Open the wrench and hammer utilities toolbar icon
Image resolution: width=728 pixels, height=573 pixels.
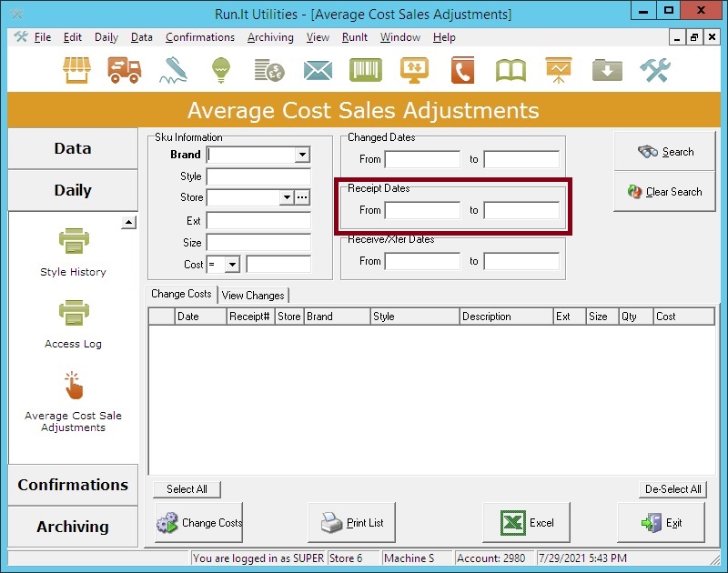tap(655, 71)
